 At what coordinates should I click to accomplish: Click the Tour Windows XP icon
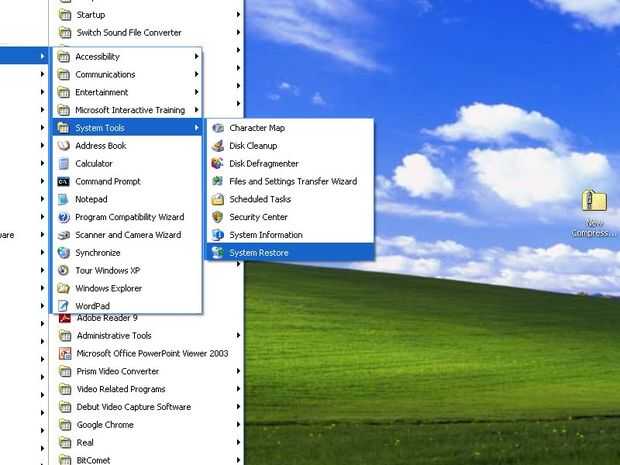[x=64, y=270]
